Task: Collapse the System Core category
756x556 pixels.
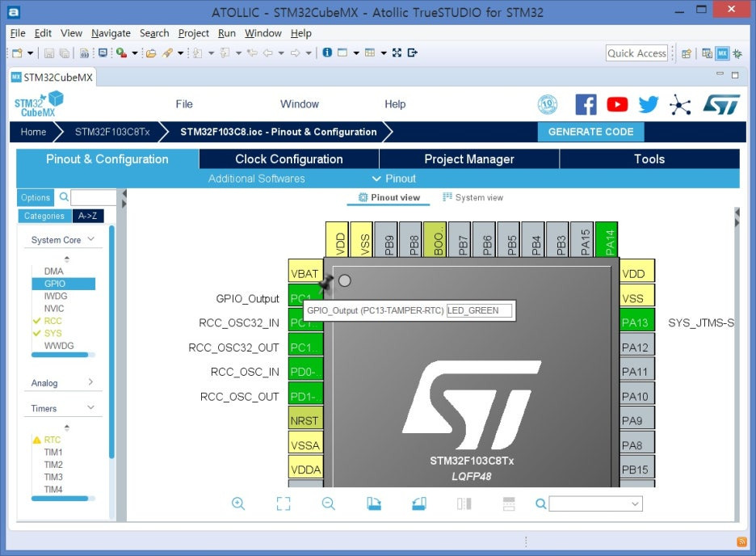Action: pyautogui.click(x=90, y=239)
